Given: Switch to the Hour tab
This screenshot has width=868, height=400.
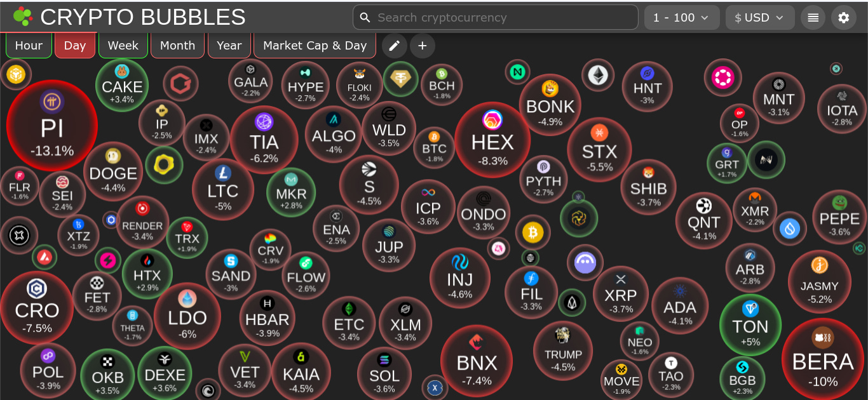Looking at the screenshot, I should point(29,46).
